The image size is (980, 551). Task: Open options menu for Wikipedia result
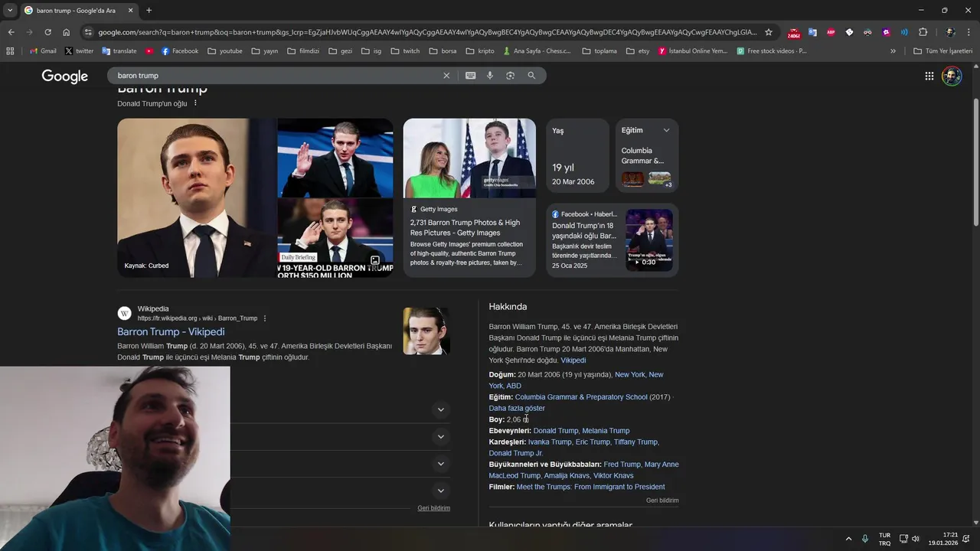(x=265, y=318)
